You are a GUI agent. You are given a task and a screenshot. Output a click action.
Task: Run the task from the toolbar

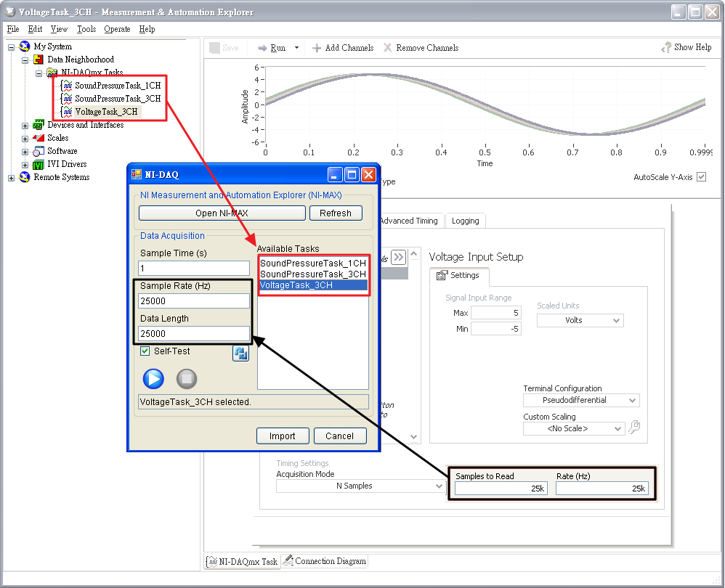point(272,48)
